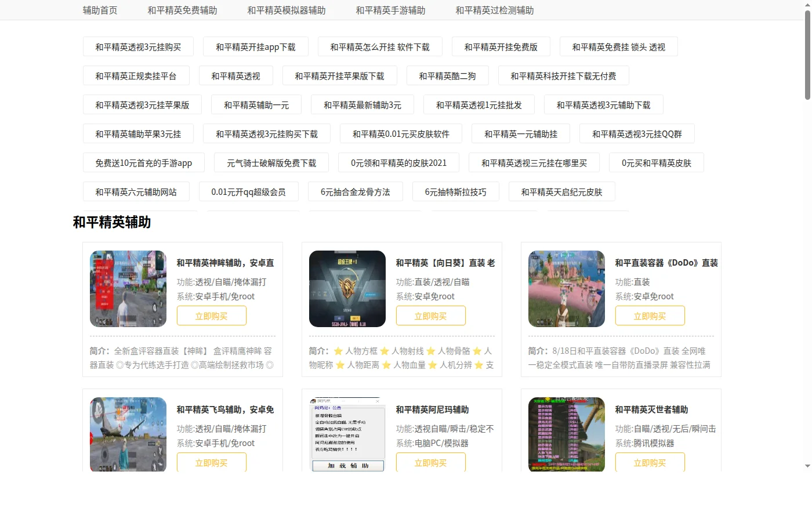Click 立即购买 for 灭世者辅助
Image resolution: width=812 pixels, height=522 pixels.
[x=650, y=462]
